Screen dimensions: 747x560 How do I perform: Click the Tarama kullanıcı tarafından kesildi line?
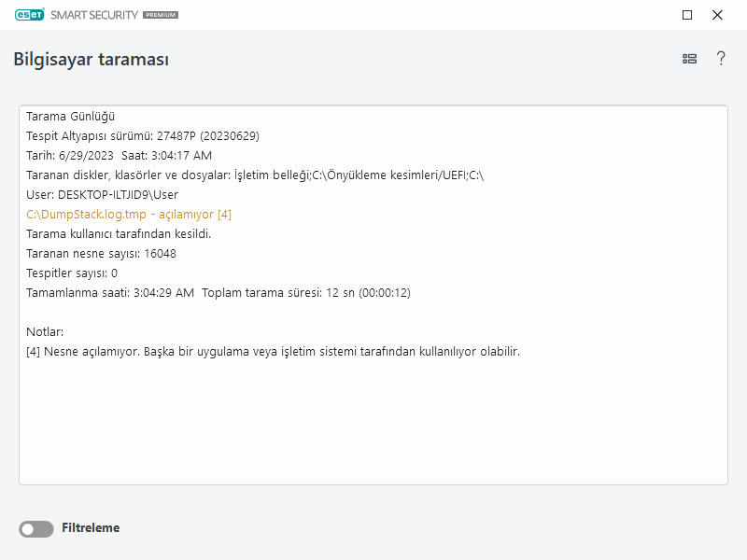(x=119, y=234)
